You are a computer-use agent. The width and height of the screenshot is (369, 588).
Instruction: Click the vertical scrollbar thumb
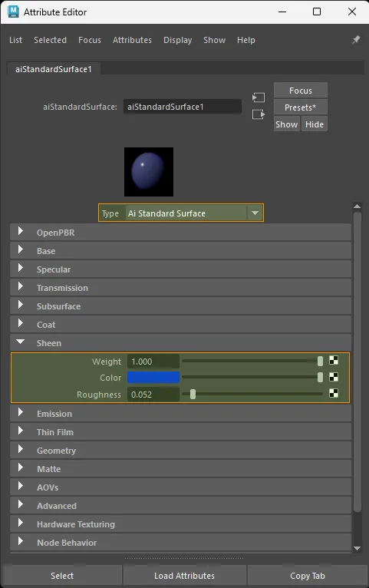click(x=357, y=362)
